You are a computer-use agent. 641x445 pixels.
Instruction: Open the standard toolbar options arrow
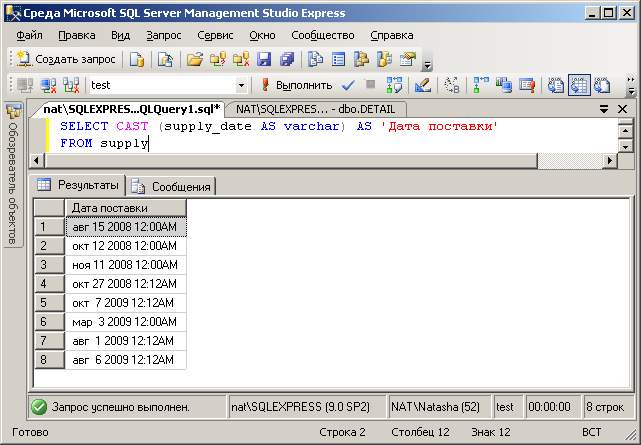(x=427, y=65)
